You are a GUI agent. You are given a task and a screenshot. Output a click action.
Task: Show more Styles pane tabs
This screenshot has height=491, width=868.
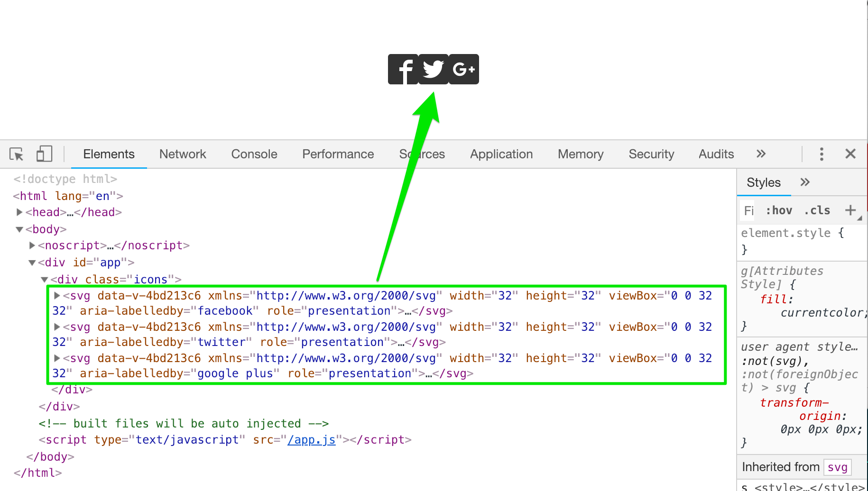click(x=805, y=182)
